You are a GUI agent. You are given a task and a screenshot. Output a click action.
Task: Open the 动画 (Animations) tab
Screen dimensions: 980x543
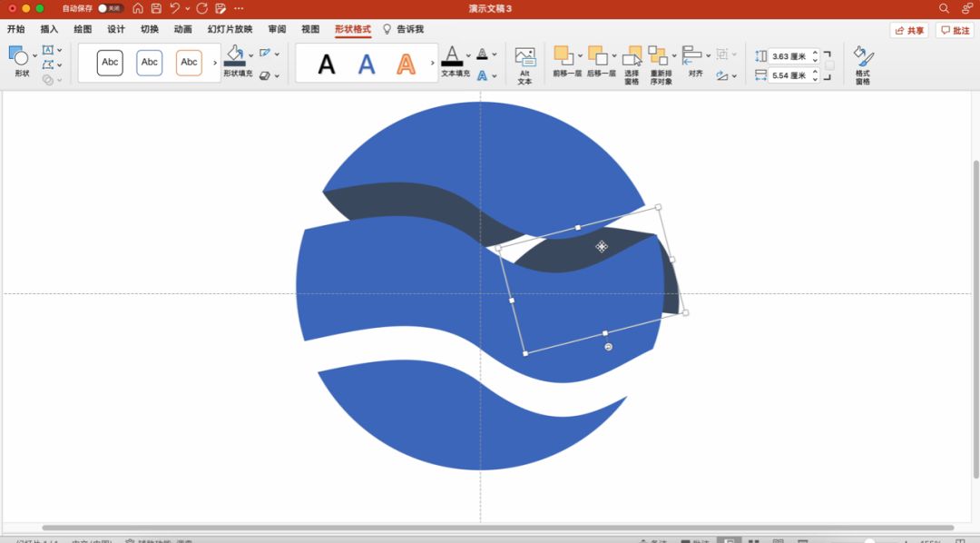(183, 29)
